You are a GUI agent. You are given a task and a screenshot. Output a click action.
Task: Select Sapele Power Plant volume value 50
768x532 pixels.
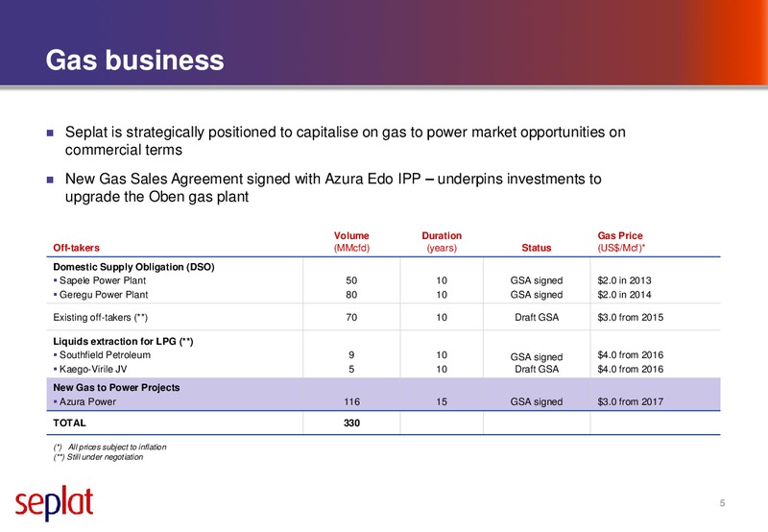click(351, 280)
